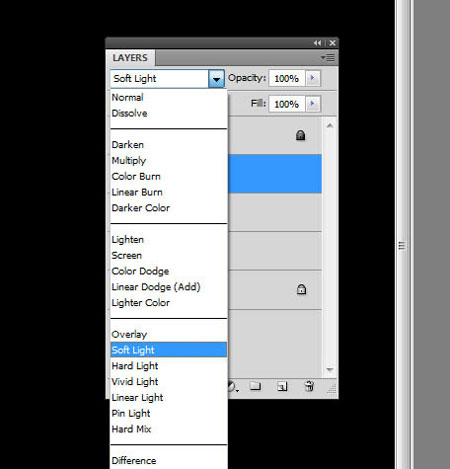Viewport: 450px width, 469px height.
Task: Choose Vivid Light blend mode
Action: click(x=169, y=382)
